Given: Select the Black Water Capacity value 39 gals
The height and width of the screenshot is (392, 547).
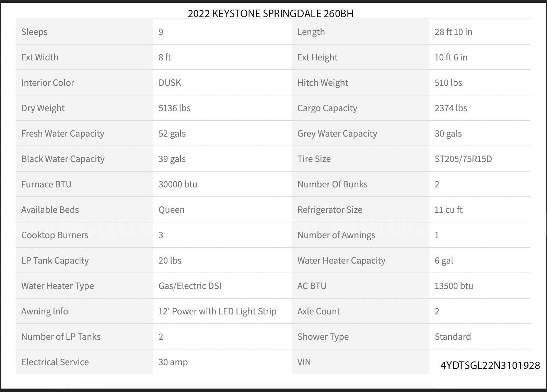Looking at the screenshot, I should 172,159.
